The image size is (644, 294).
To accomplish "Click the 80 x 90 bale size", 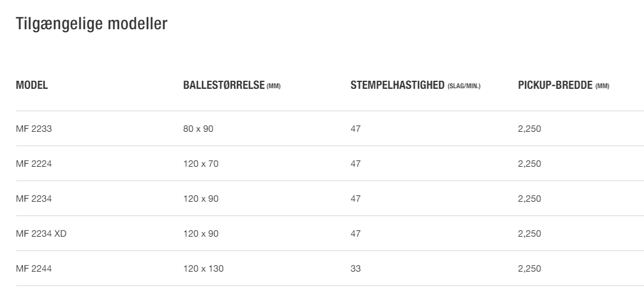I will tap(199, 129).
